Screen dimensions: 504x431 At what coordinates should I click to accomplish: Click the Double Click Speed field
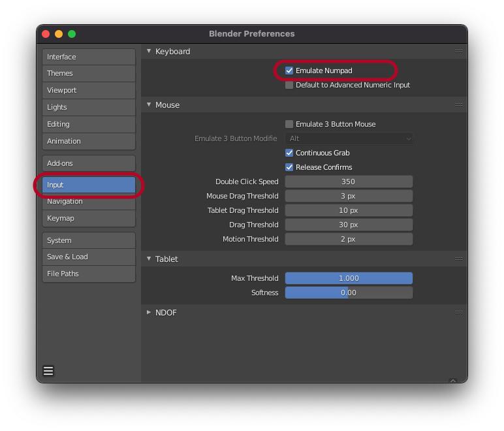[349, 182]
